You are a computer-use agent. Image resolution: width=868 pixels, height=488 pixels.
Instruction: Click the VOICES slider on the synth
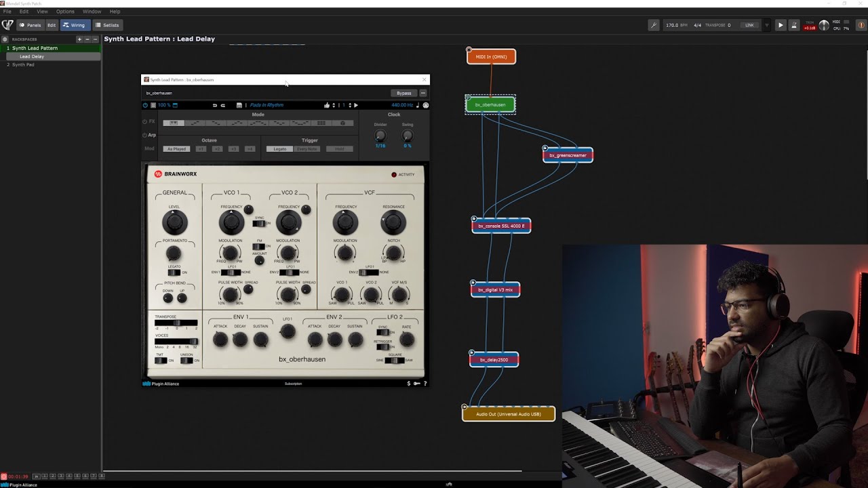click(176, 342)
